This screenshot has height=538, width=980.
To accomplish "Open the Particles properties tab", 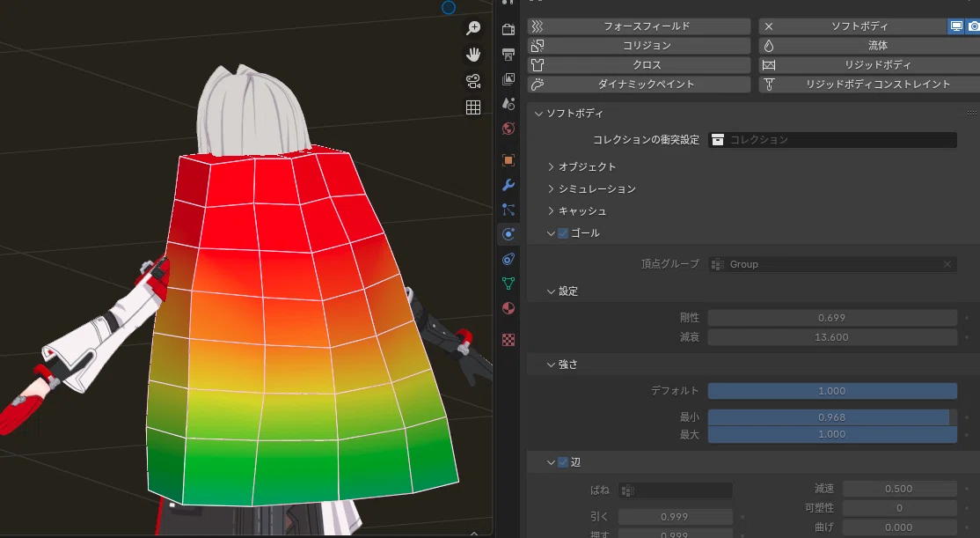I will (x=508, y=210).
